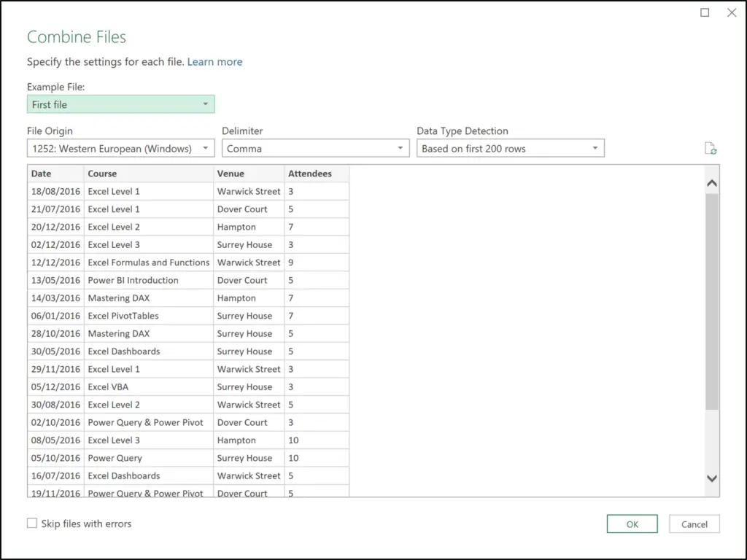
Task: Open the Data Type Detection dropdown
Action: pos(595,148)
